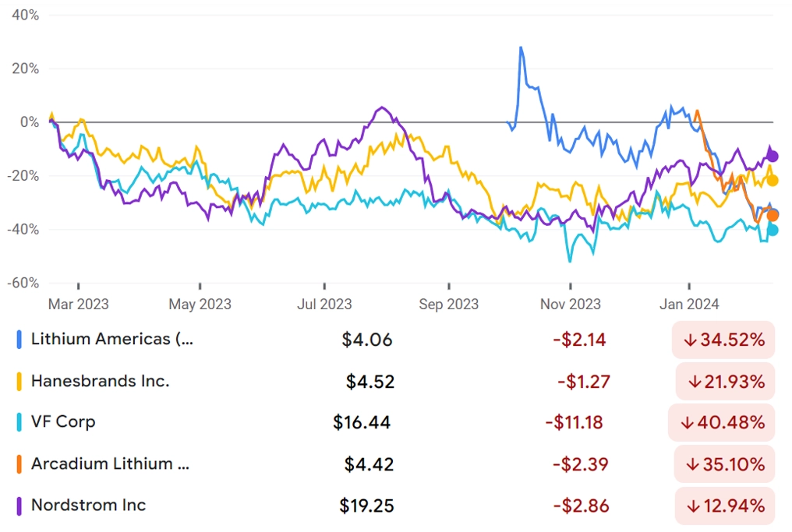Select the Lithium Americas stock name
The image size is (792, 532).
point(112,339)
